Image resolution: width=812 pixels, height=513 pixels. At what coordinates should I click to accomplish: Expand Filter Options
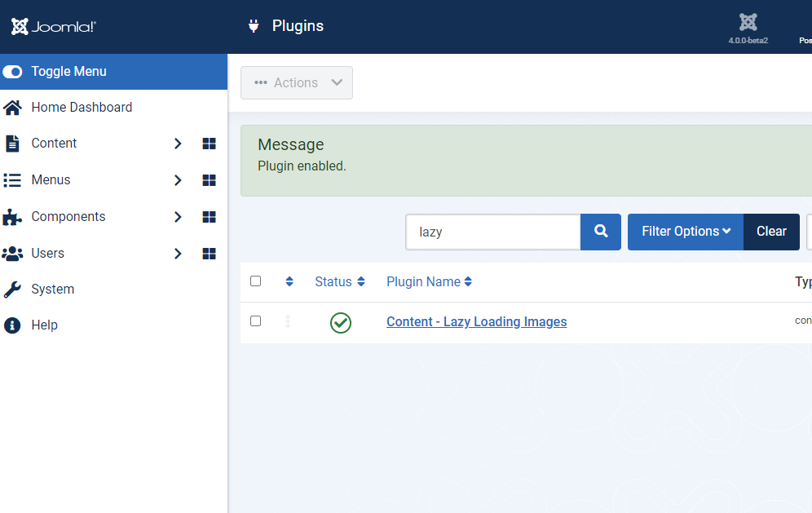point(686,232)
